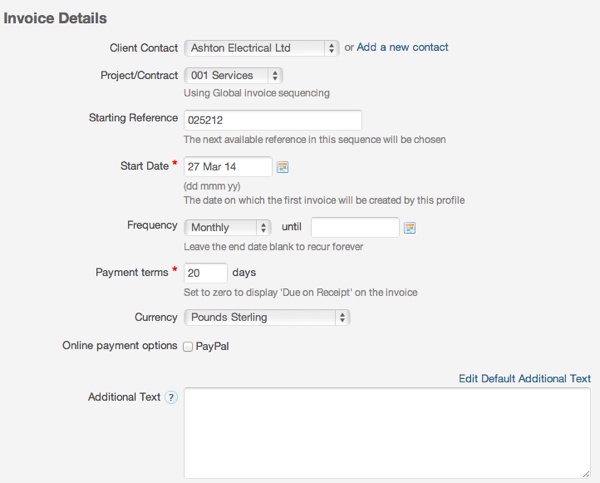Open the Currency dropdown showing Pounds Sterling
The width and height of the screenshot is (600, 483).
[x=267, y=317]
